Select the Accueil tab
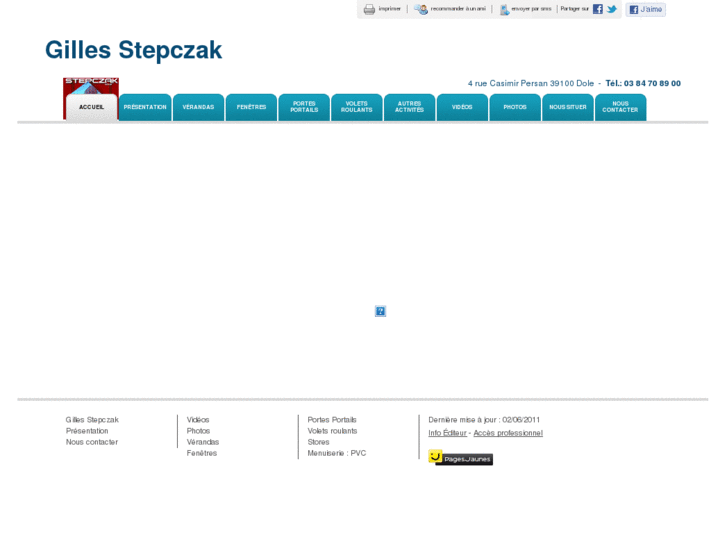 coord(91,107)
